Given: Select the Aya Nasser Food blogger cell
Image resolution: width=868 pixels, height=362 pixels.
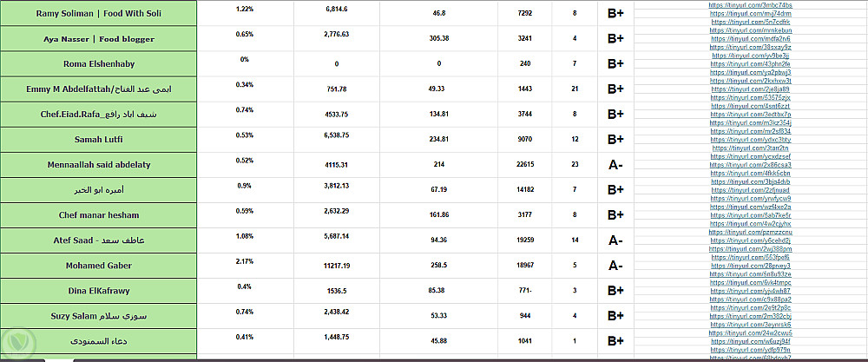Looking at the screenshot, I should (x=99, y=39).
